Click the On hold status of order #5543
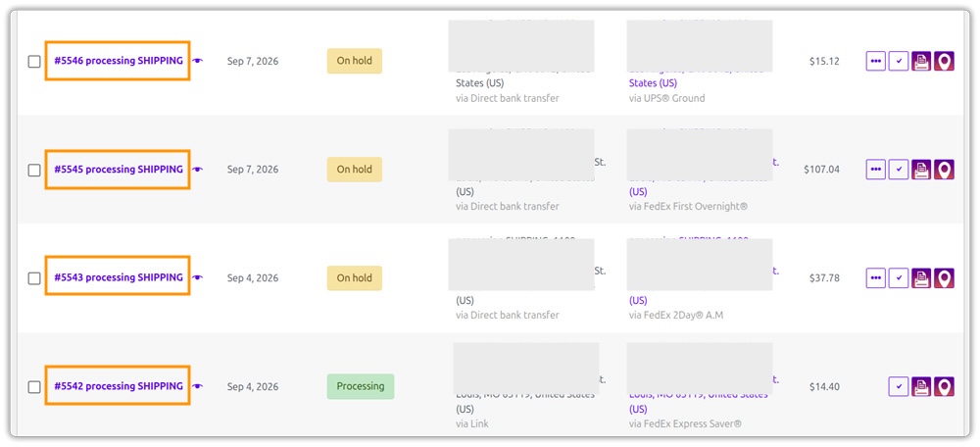 pyautogui.click(x=355, y=277)
